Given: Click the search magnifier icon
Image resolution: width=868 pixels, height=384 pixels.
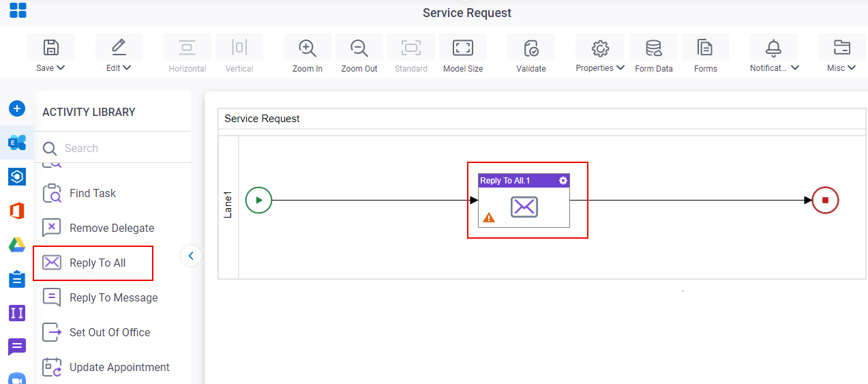Looking at the screenshot, I should point(50,149).
